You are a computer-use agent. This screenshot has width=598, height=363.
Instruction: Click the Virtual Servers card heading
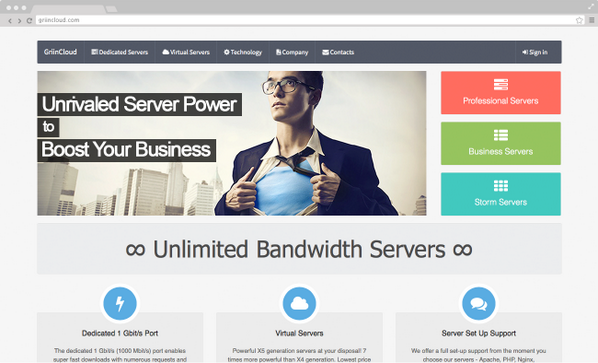click(x=299, y=333)
